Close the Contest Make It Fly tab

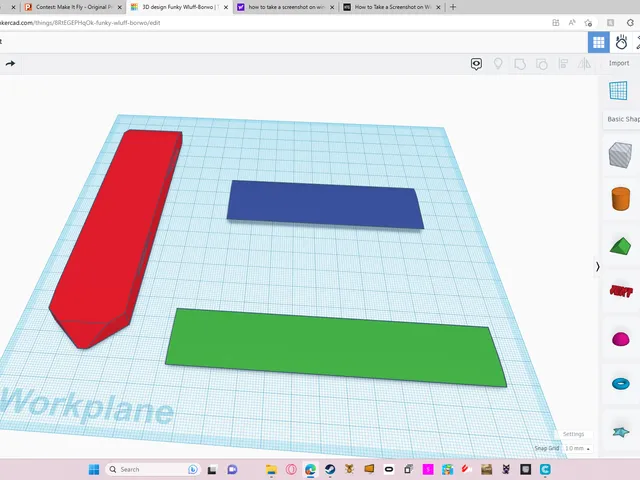click(120, 7)
